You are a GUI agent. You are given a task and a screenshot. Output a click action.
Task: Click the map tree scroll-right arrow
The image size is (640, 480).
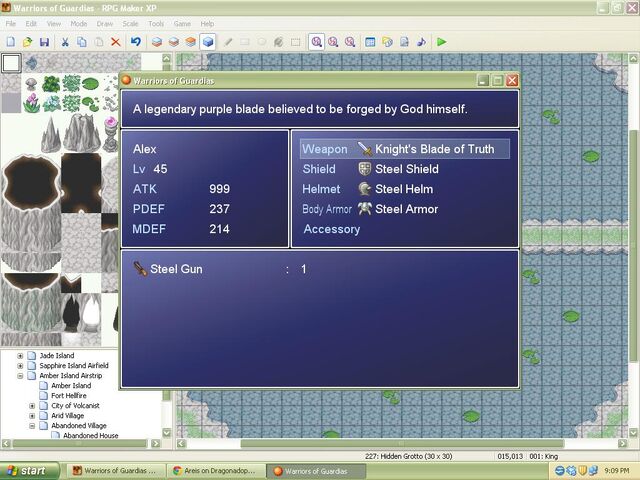click(156, 443)
